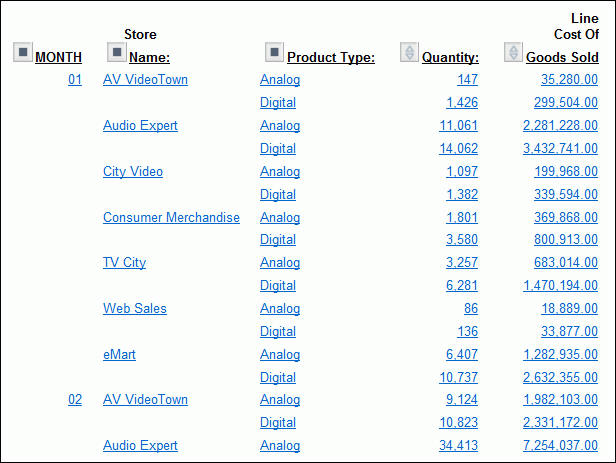Click the Goods Sold column header text
Viewport: 616px width, 463px height.
[x=562, y=58]
